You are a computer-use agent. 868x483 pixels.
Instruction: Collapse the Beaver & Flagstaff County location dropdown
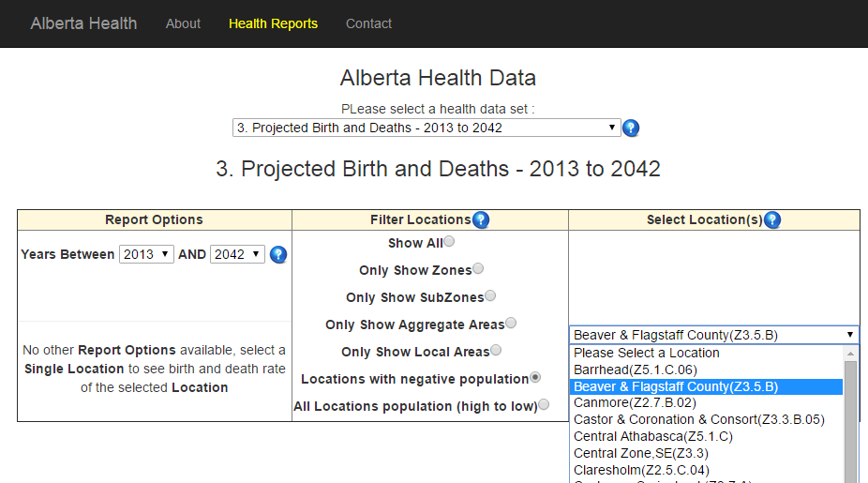[x=713, y=335]
